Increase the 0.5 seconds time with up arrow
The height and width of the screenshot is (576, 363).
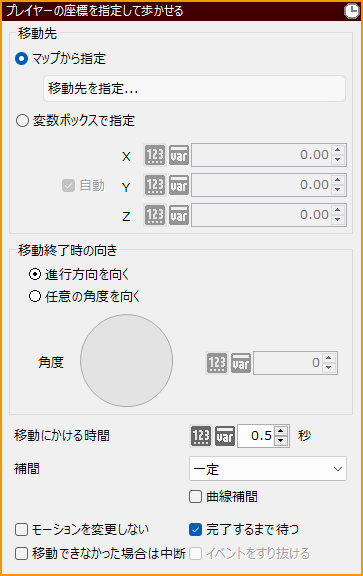281,431
